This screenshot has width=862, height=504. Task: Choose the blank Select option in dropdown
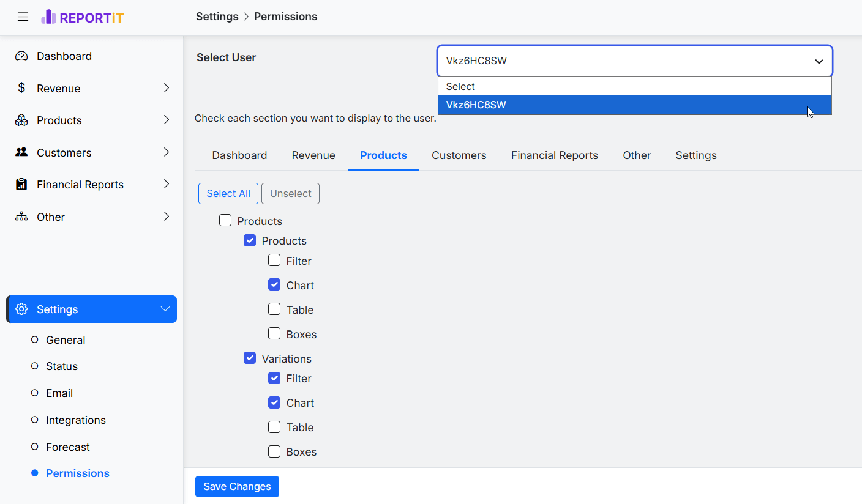pyautogui.click(x=635, y=87)
